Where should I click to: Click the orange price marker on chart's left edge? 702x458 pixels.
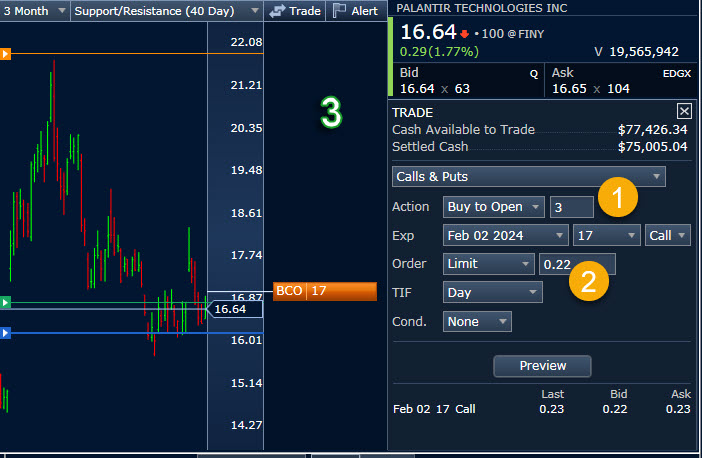click(5, 54)
